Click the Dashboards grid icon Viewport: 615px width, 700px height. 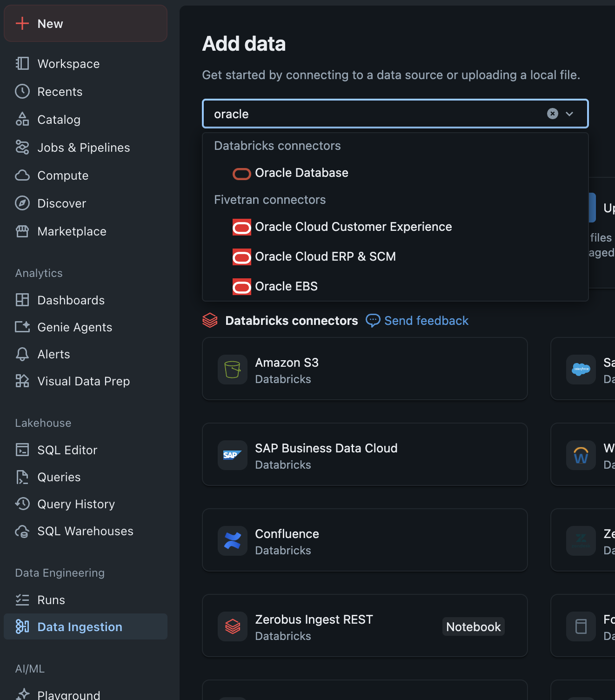pos(22,300)
